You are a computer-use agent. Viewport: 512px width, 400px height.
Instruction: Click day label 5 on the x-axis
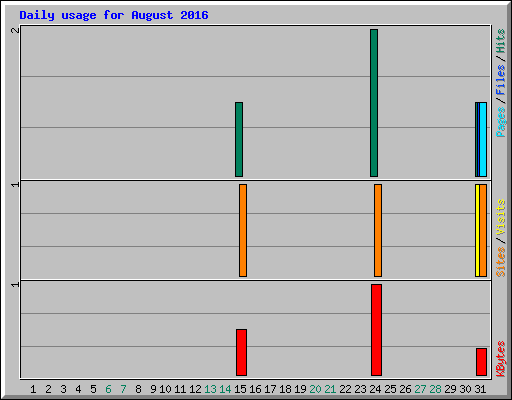coord(93,389)
